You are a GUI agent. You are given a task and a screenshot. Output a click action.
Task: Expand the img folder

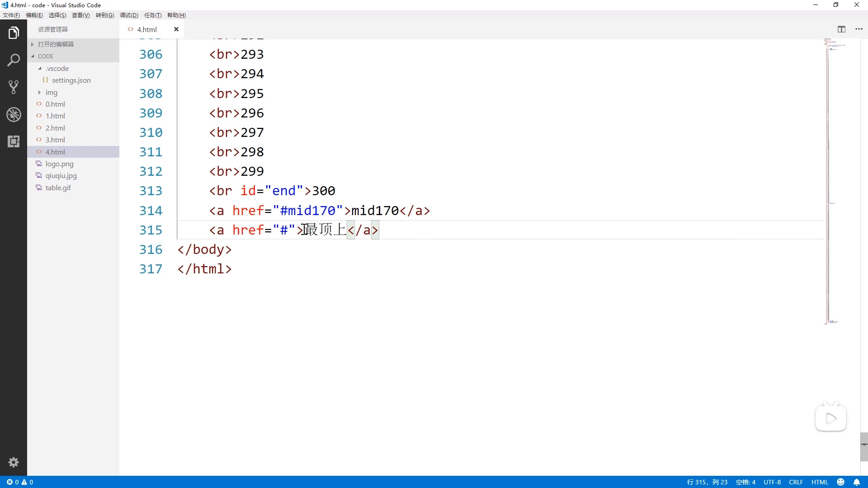pos(51,93)
